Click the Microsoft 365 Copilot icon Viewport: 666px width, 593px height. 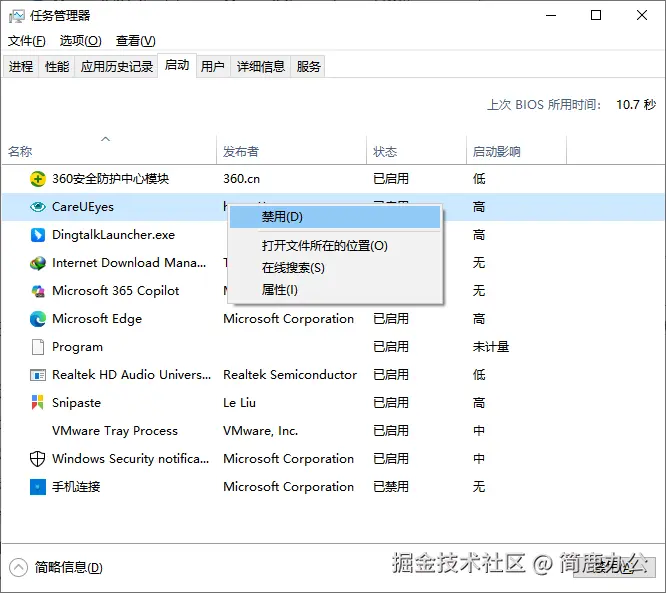click(x=38, y=291)
